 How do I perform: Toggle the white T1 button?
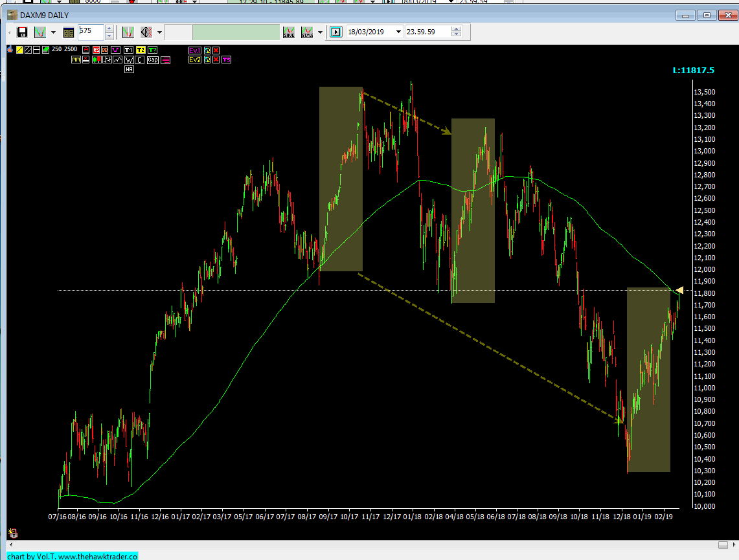click(x=129, y=50)
